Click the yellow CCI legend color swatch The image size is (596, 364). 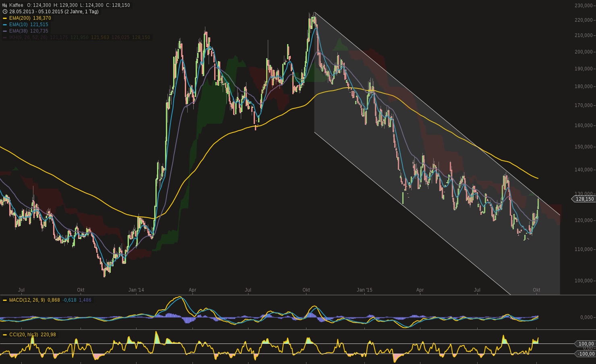point(5,335)
